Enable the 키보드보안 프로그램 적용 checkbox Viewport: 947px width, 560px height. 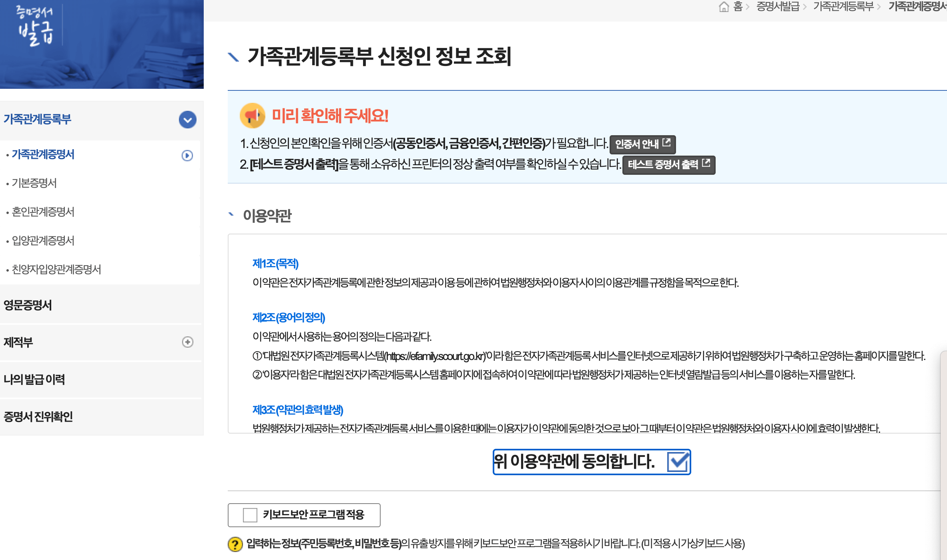pyautogui.click(x=250, y=515)
